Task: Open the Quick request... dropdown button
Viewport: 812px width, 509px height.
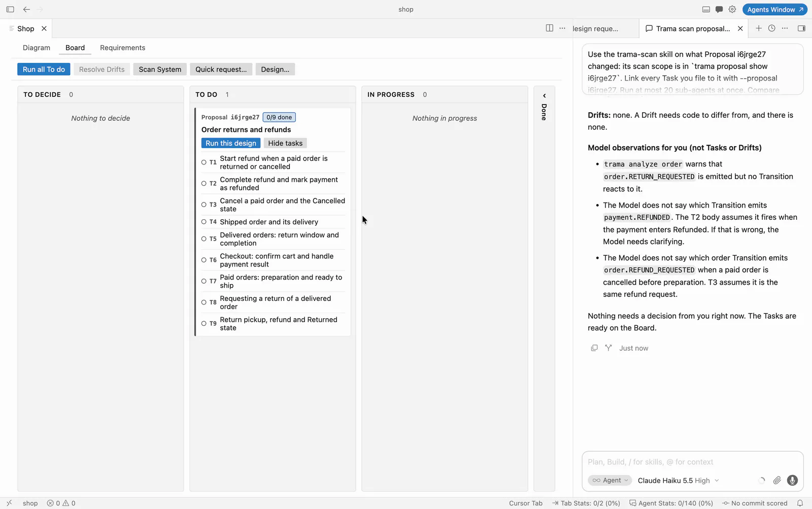Action: [x=221, y=69]
